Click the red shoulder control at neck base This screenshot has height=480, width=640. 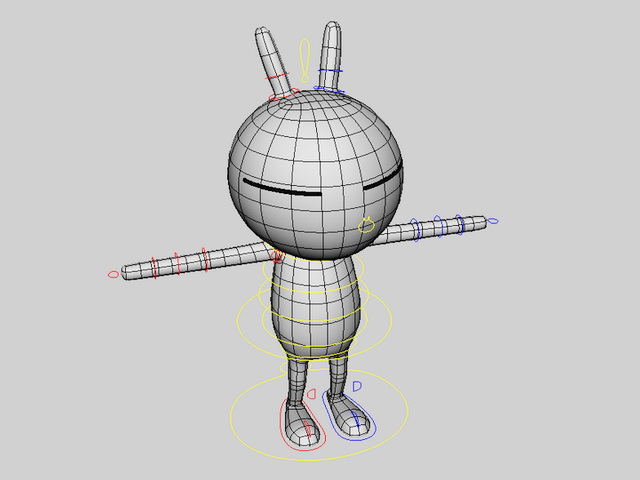coord(278,256)
